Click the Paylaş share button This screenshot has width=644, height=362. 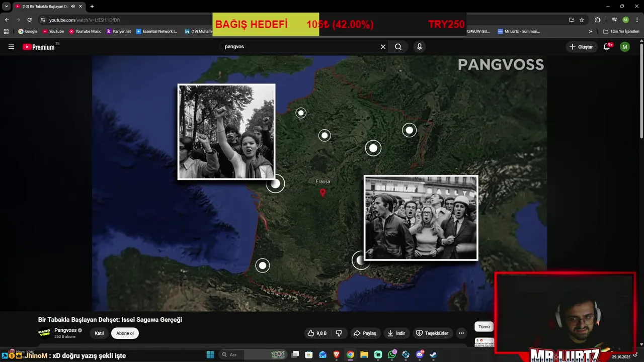(365, 333)
